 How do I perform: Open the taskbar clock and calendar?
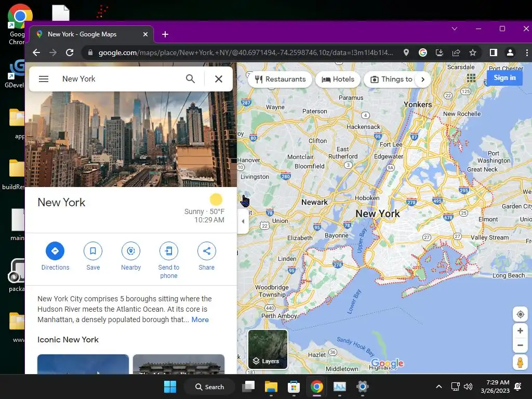pos(495,387)
